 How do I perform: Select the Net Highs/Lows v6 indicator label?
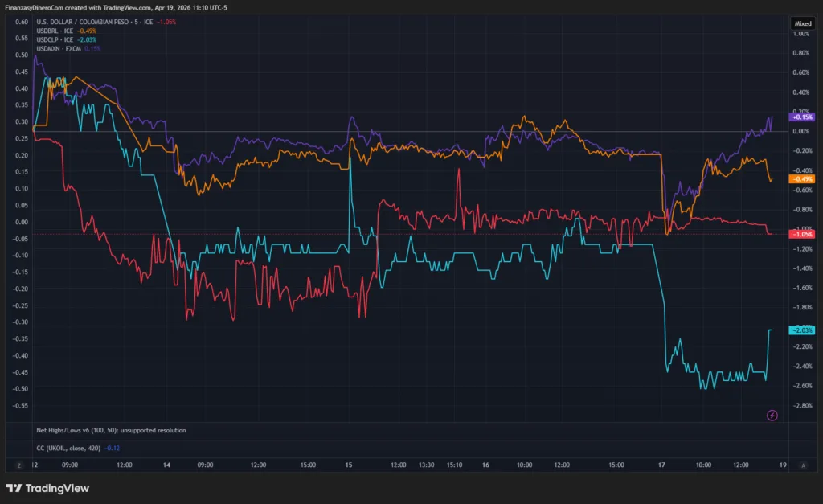pos(111,430)
